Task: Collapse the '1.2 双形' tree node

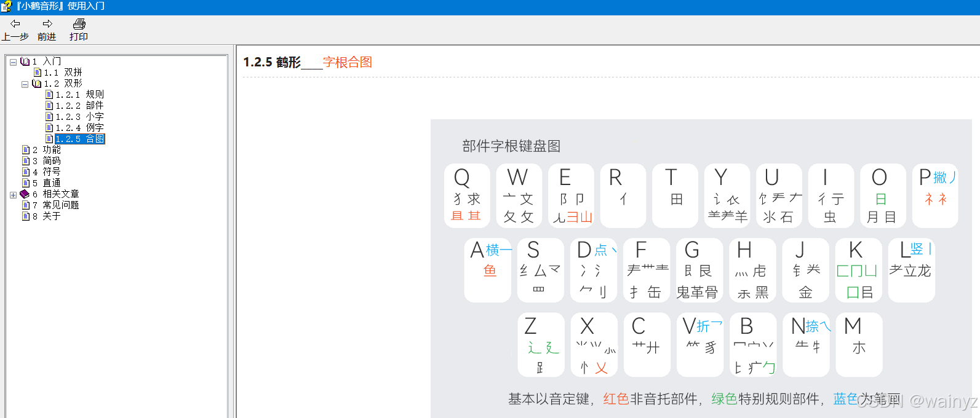Action: tap(25, 84)
